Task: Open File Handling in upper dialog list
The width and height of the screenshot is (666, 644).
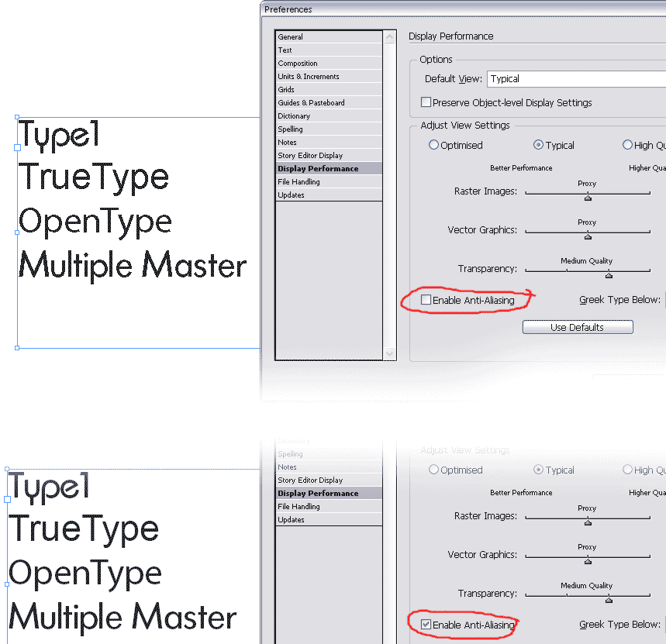Action: pos(330,181)
